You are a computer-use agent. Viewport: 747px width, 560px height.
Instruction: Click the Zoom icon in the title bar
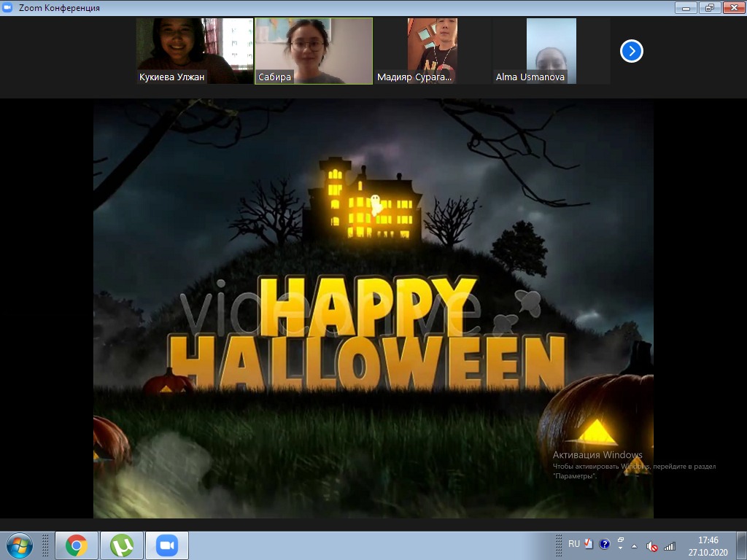coord(9,8)
